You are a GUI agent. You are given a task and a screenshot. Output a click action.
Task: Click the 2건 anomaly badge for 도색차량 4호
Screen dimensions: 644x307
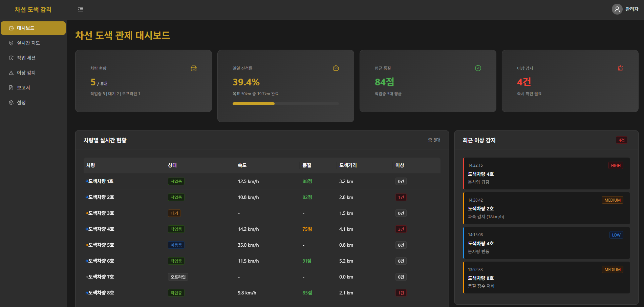coord(401,229)
